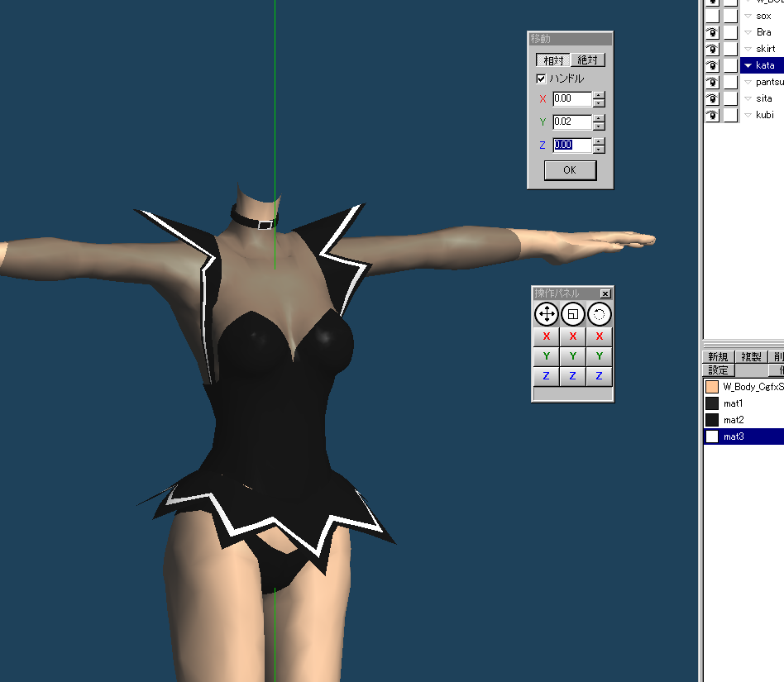The image size is (784, 682).
Task: Collapse the kata object triangle
Action: [x=748, y=65]
